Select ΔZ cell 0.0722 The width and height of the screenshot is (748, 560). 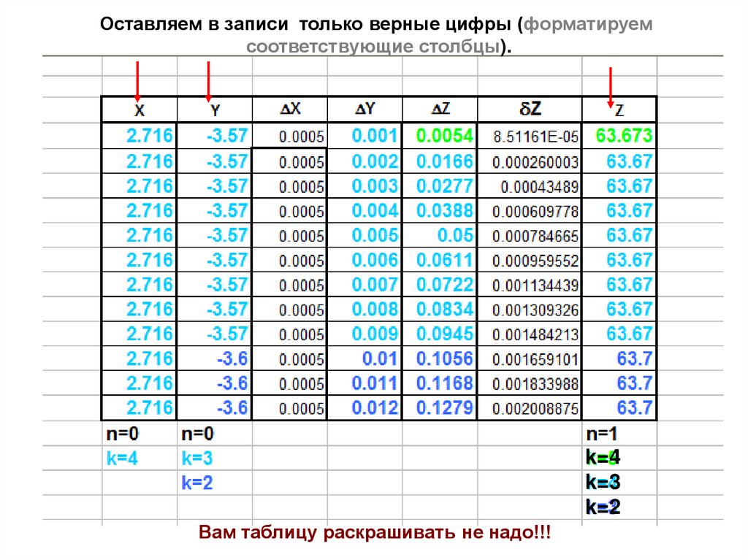440,285
